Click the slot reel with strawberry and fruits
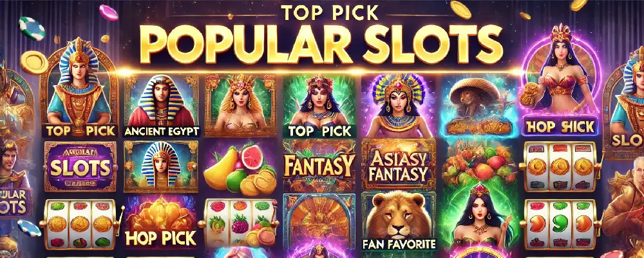 (241, 223)
